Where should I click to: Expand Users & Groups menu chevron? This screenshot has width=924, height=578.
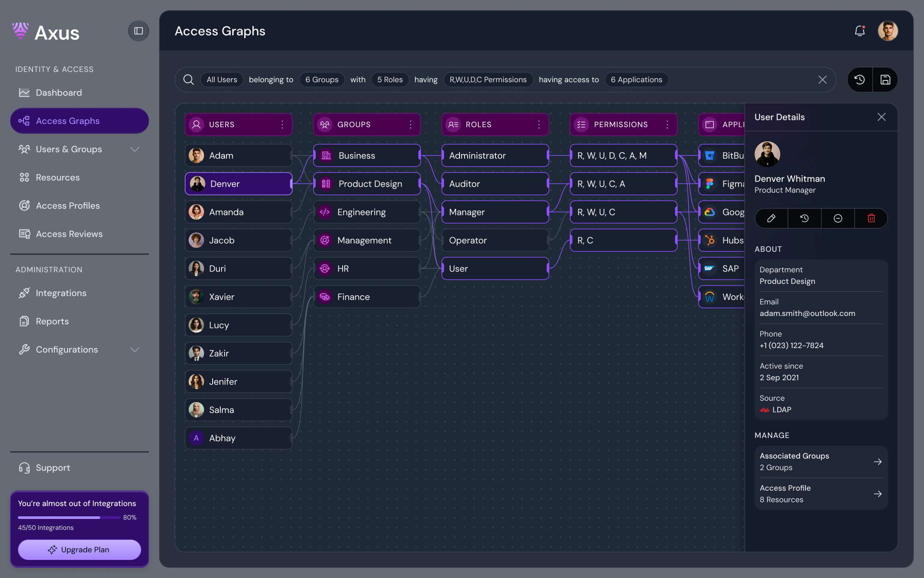click(135, 149)
